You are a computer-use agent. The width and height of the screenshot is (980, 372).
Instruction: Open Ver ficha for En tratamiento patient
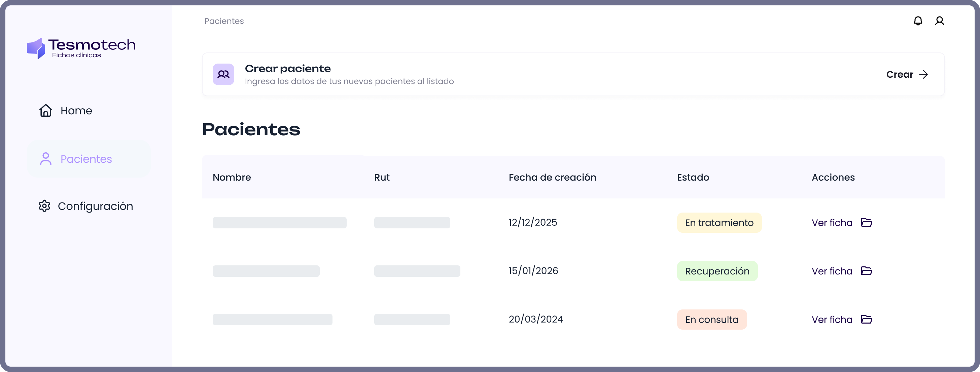coord(832,223)
